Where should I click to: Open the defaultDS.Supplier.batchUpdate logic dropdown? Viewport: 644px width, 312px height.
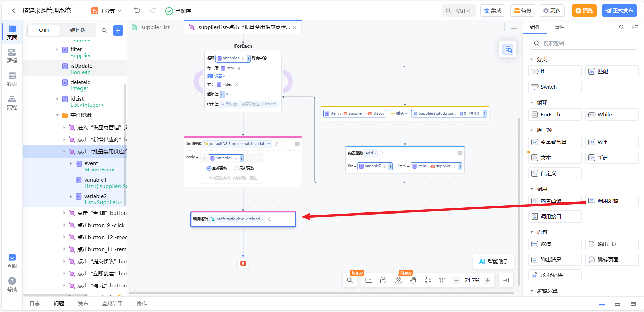tap(237, 144)
